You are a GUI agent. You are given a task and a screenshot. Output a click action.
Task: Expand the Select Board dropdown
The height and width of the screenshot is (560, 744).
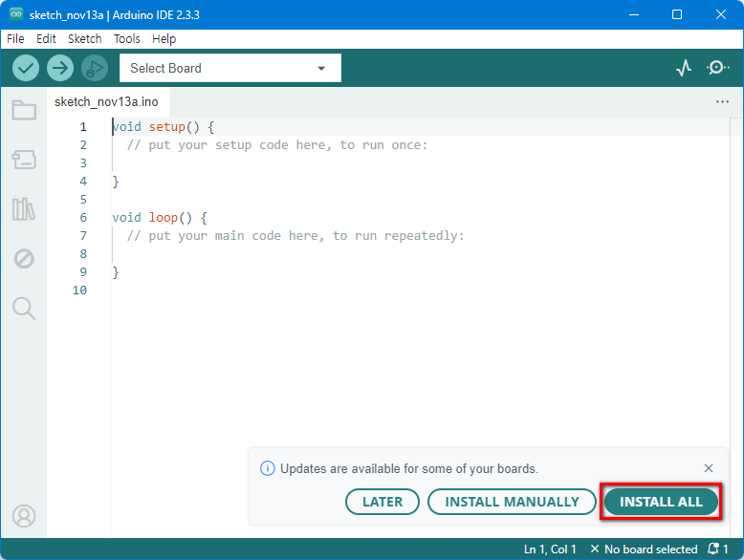pos(230,68)
